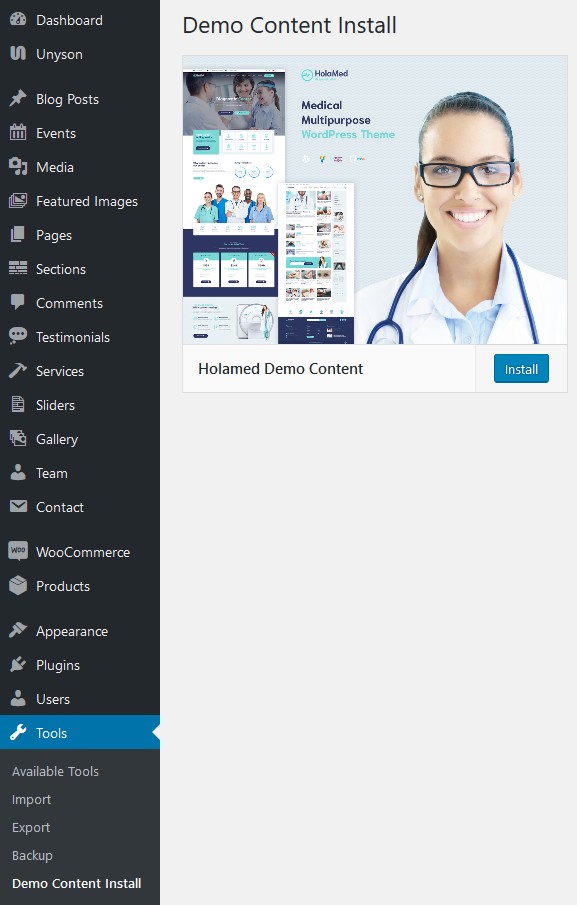Click the Holamed demo preview thumbnail
577x905 pixels.
(375, 200)
